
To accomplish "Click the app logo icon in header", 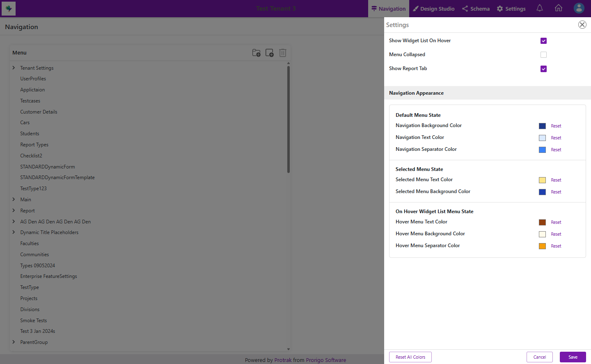I will point(9,8).
